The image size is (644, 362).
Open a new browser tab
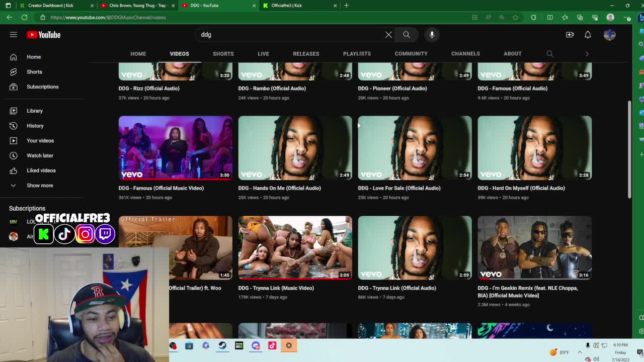point(346,6)
